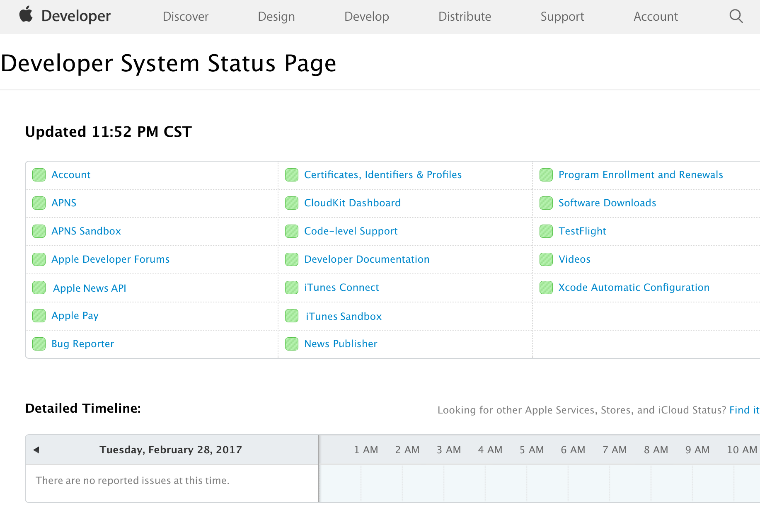Open the Code-level Support link
The image size is (760, 532).
[351, 231]
